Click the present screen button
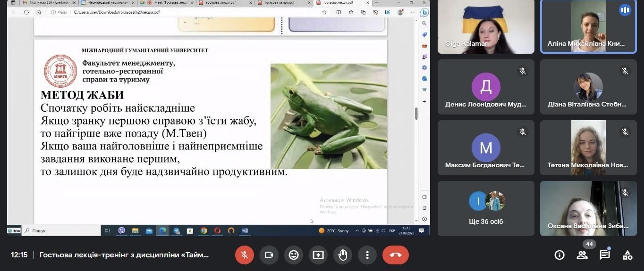Image resolution: width=644 pixels, height=271 pixels. 318,255
